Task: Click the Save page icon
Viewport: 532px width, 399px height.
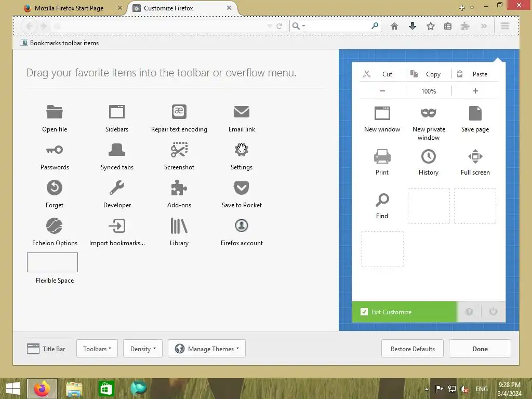Action: pos(475,113)
